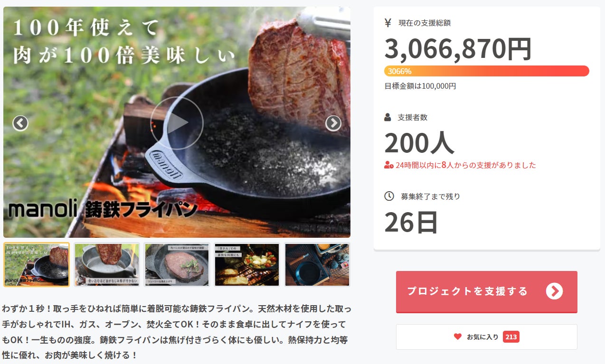Select third thumbnail with rosemary steak
This screenshot has height=364, width=605.
[x=177, y=264]
